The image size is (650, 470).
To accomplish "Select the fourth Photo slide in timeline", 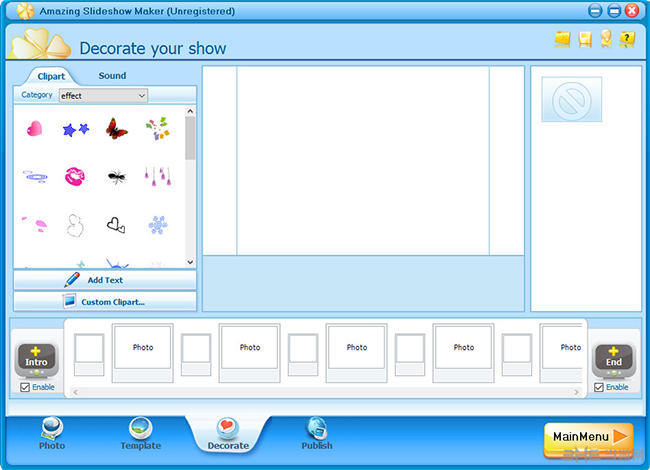I will (x=463, y=353).
